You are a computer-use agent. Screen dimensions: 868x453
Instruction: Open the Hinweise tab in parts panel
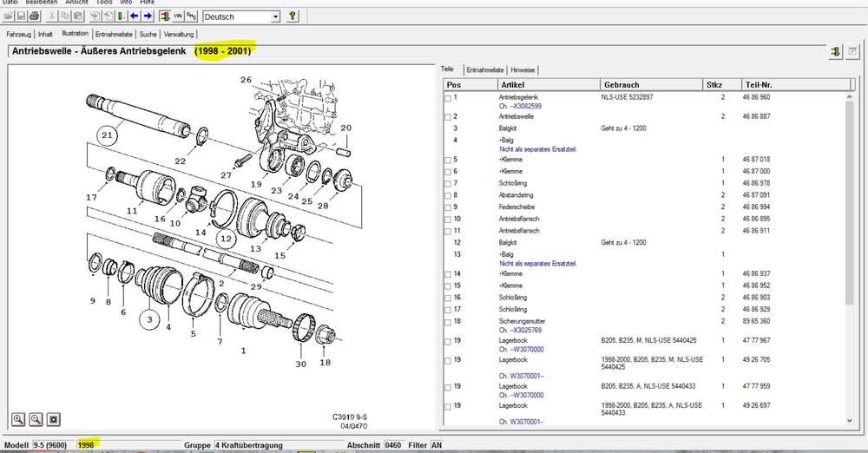click(523, 70)
